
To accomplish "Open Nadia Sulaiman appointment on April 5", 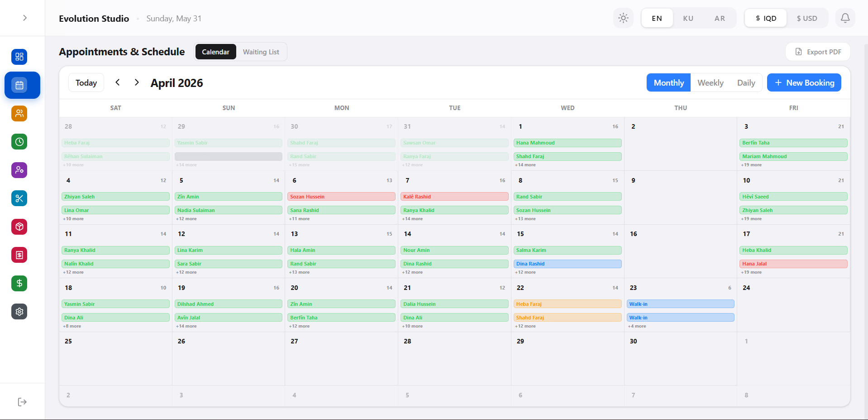I will (x=229, y=210).
